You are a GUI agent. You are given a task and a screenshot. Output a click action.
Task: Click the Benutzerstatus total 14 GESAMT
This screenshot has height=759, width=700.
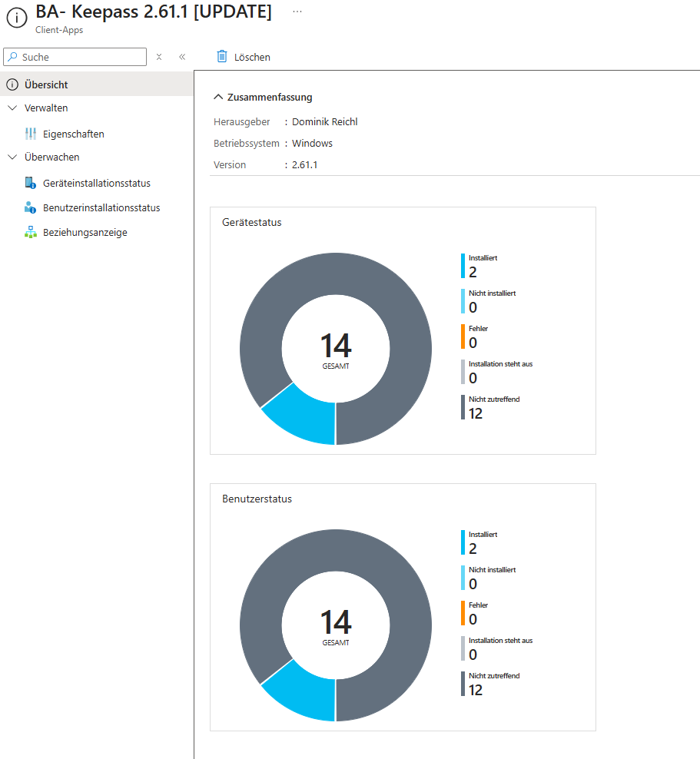pos(336,627)
